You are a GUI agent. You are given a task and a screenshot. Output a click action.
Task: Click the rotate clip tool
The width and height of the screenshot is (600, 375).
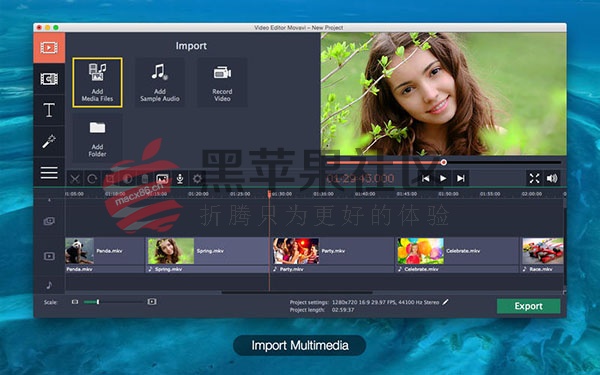[92, 179]
